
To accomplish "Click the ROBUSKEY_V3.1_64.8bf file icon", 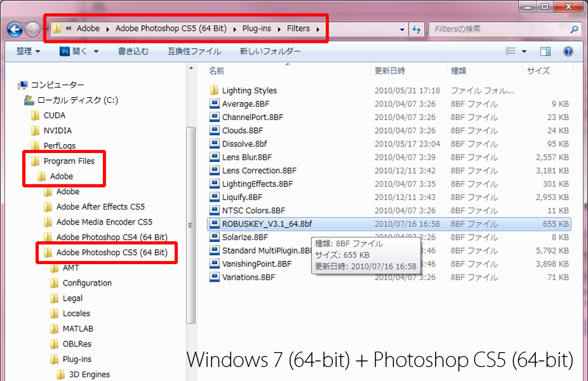I will 214,224.
